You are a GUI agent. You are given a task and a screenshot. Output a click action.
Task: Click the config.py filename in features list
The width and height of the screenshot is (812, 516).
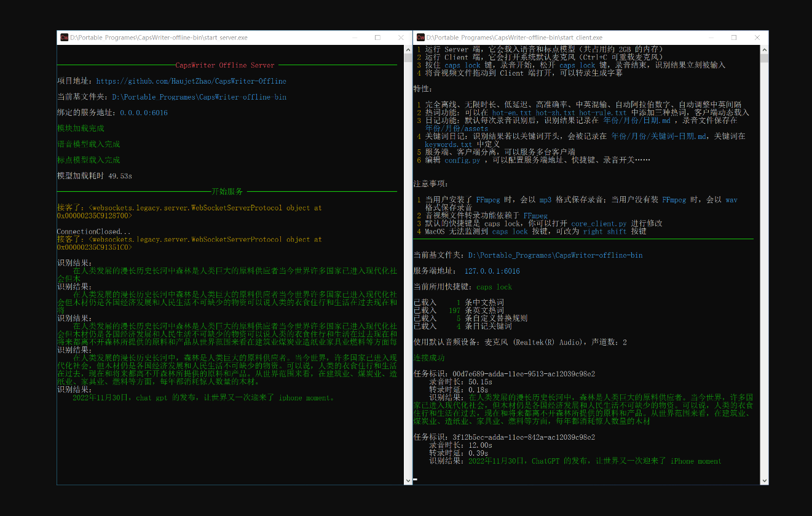(x=462, y=161)
